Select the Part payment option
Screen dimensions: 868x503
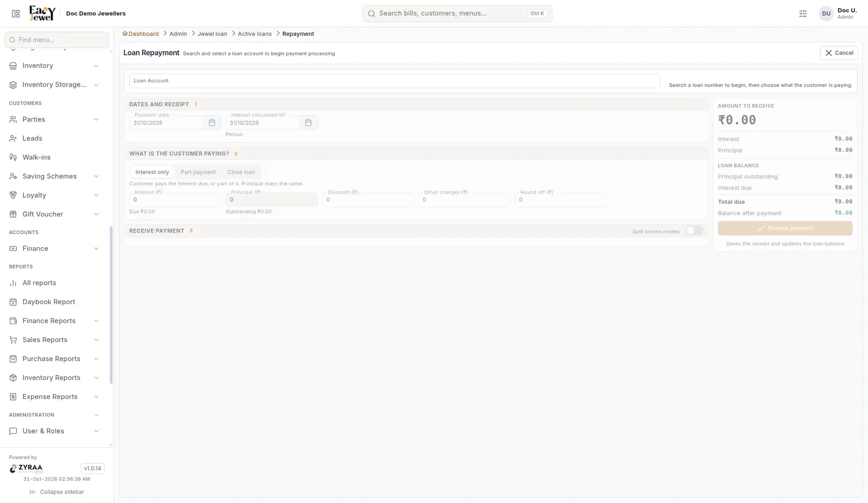pyautogui.click(x=198, y=172)
